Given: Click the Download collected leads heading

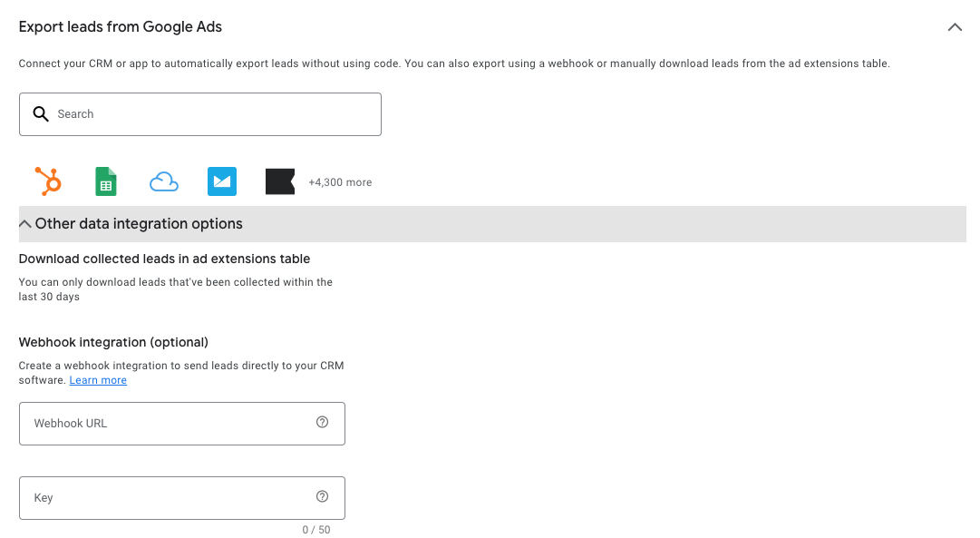Looking at the screenshot, I should click(165, 259).
